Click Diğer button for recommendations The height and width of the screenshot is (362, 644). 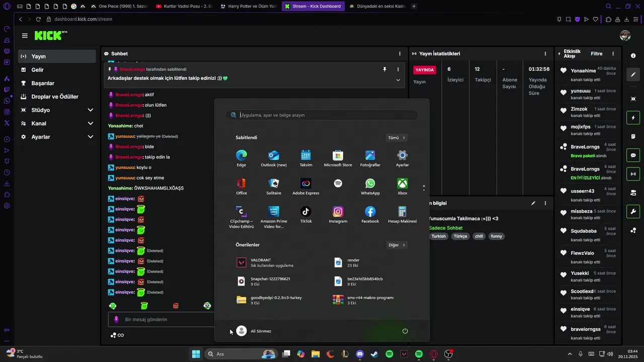tap(396, 245)
